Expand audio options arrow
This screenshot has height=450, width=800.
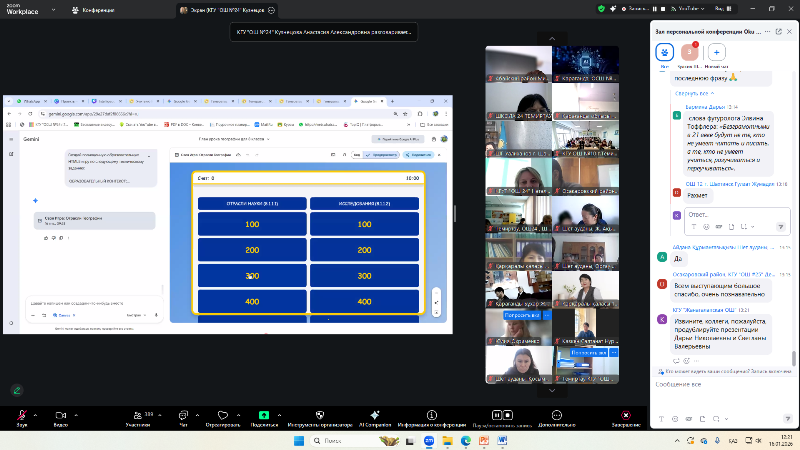click(37, 411)
